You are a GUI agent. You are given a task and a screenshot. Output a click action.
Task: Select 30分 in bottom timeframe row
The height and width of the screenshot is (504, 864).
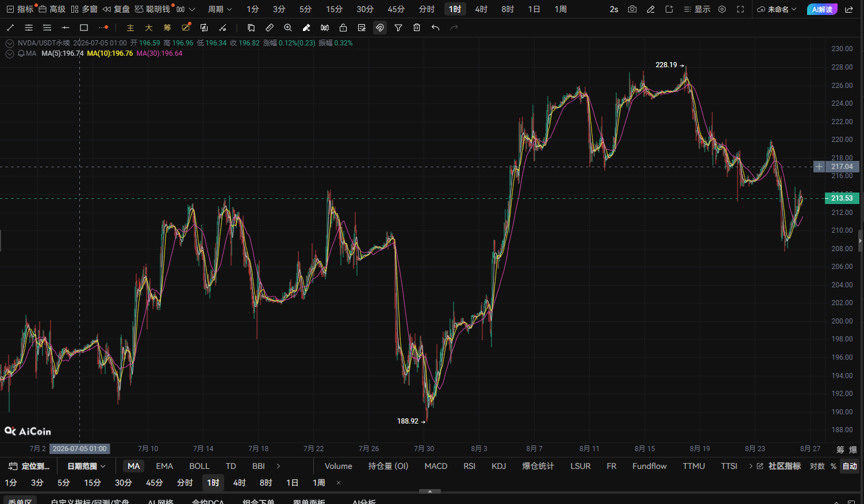[124, 483]
